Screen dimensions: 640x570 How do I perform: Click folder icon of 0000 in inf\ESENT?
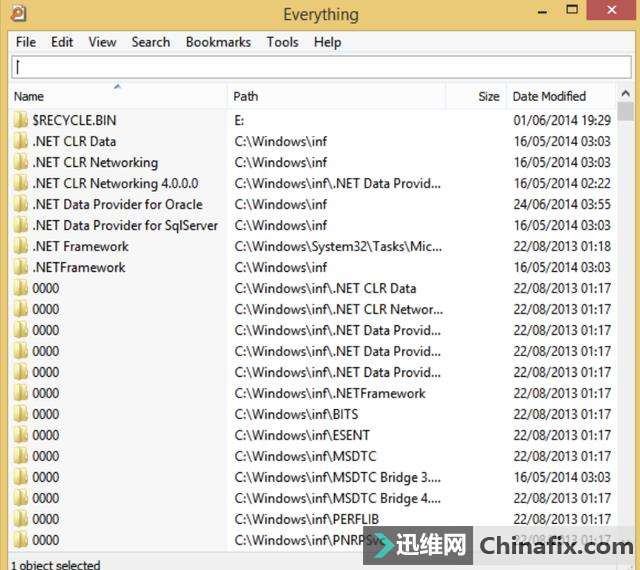21,435
